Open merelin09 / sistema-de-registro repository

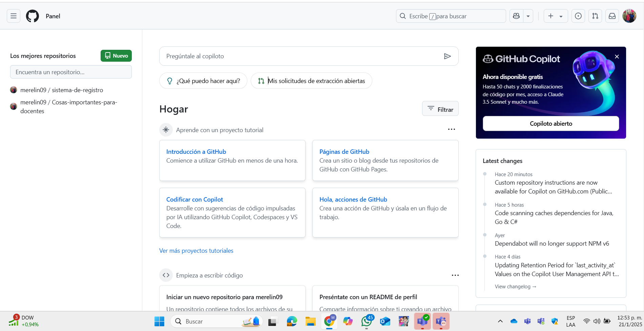click(x=62, y=90)
